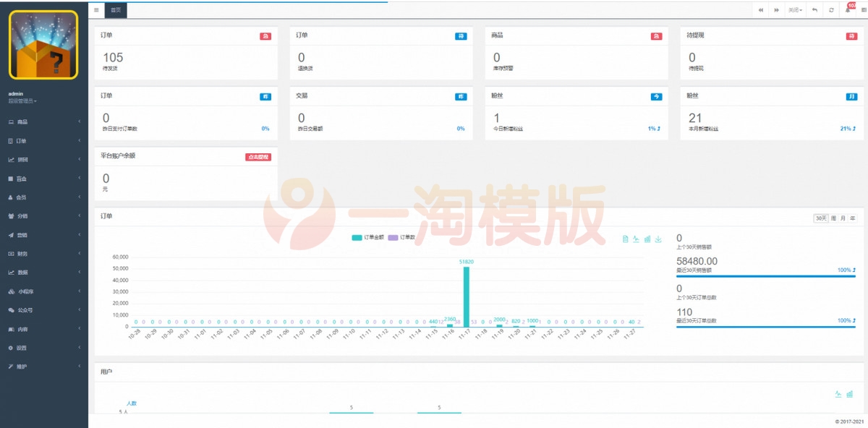Screen dimensions: 868x428
Task: Click the download icon above the orders chart
Action: tap(658, 239)
